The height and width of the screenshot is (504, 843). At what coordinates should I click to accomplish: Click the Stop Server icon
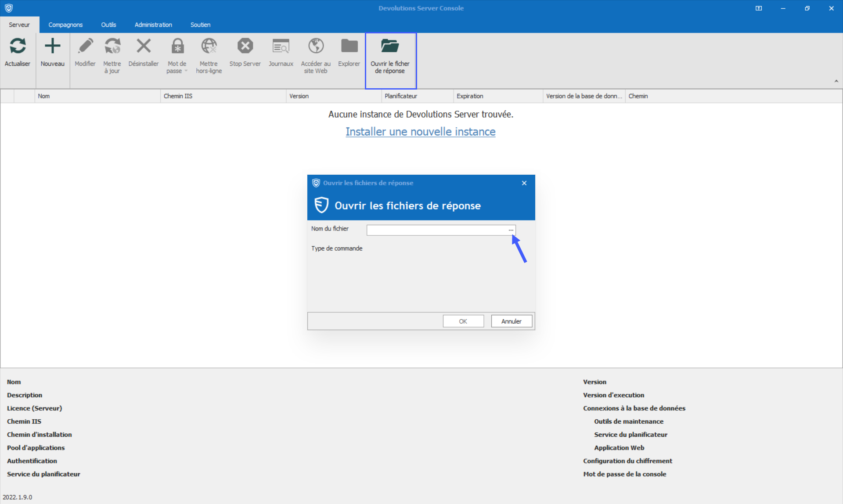click(245, 46)
